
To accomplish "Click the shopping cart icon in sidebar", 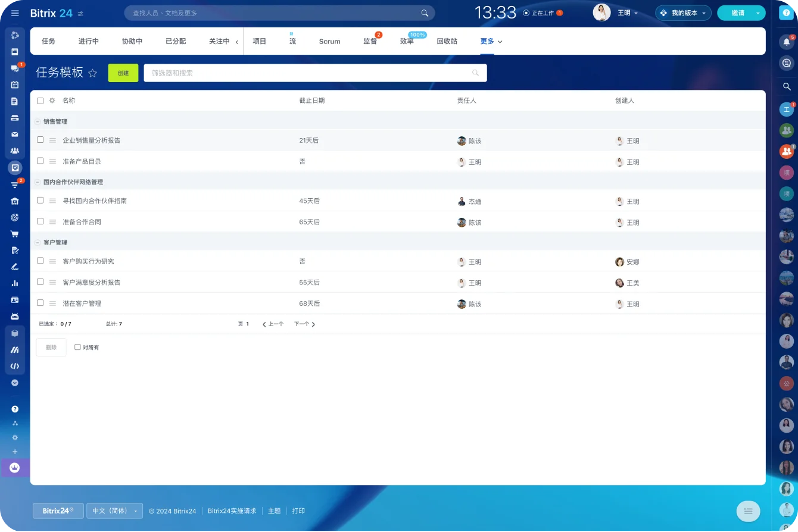I will [15, 234].
